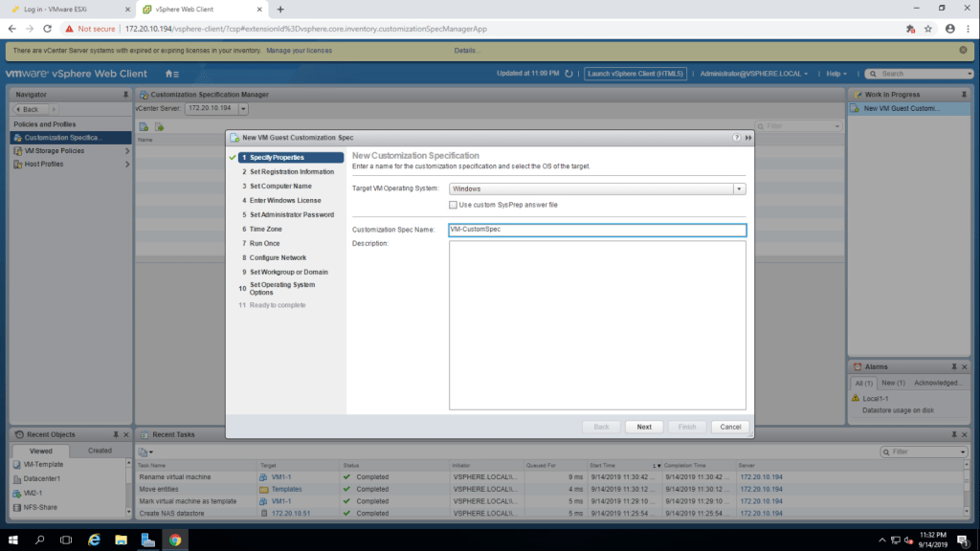Click the vSphere home menu icon

pos(171,74)
